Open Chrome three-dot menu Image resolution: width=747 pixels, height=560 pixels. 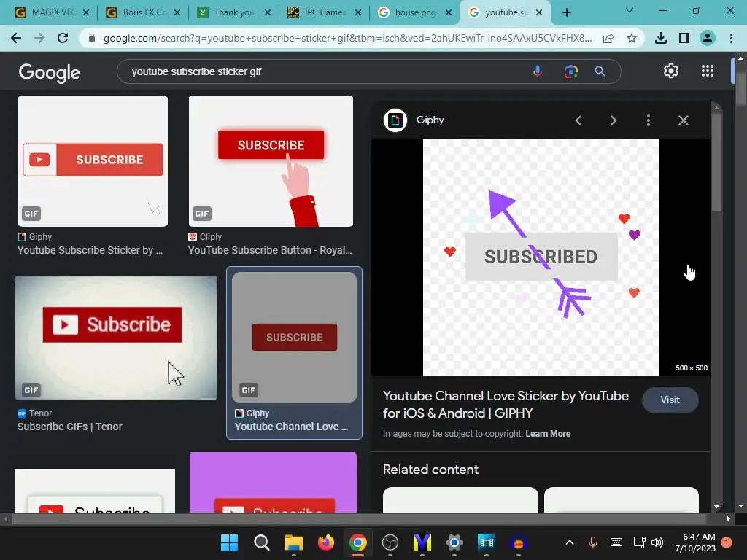[x=731, y=38]
